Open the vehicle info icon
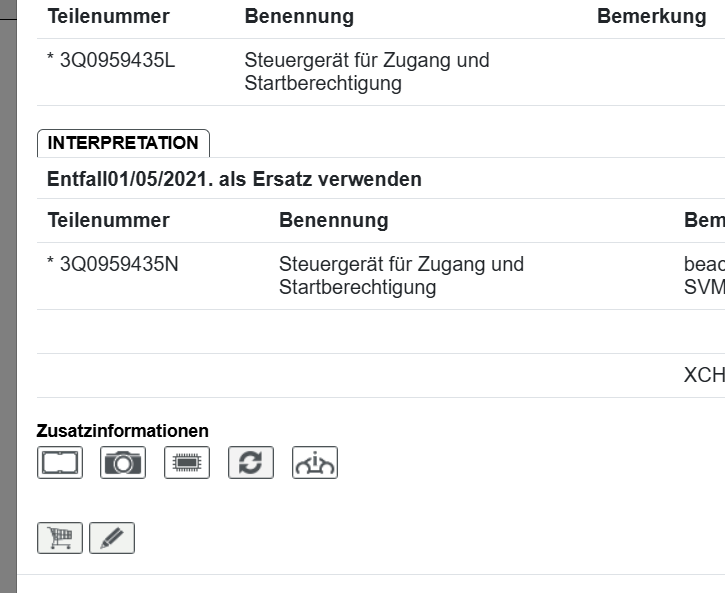Viewport: 725px width, 593px height. [x=315, y=462]
